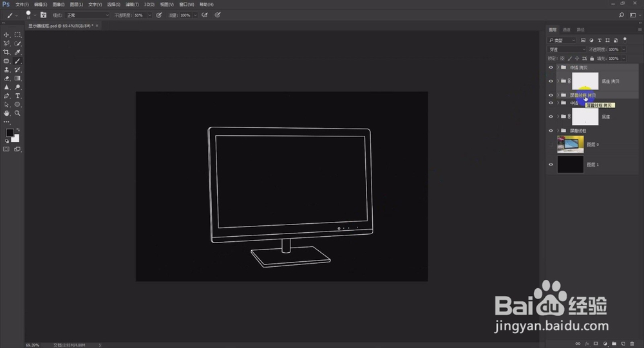Viewport: 644px width, 348px height.
Task: Open the 窗口(W) menu
Action: click(x=187, y=5)
